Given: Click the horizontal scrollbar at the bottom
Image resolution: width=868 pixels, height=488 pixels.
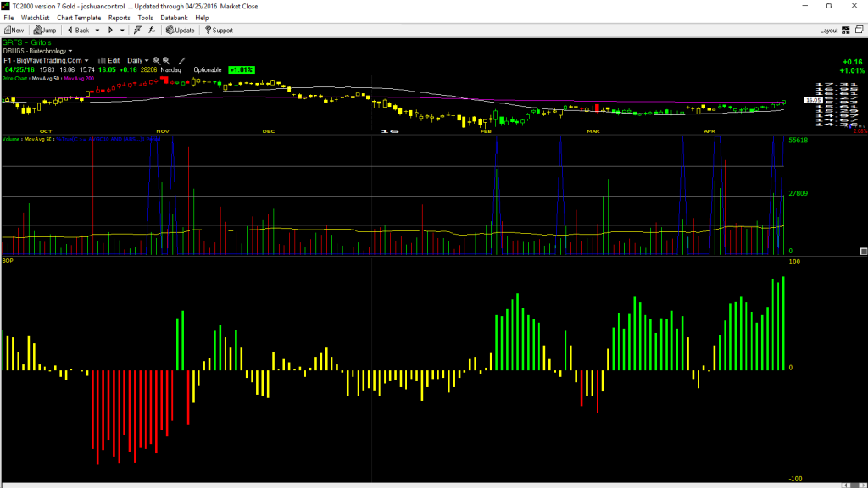Looking at the screenshot, I should (x=420, y=485).
